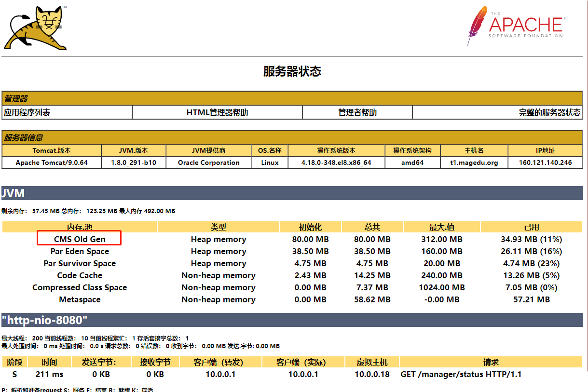Click the 阶段 column header
This screenshot has width=588, height=392.
point(14,362)
